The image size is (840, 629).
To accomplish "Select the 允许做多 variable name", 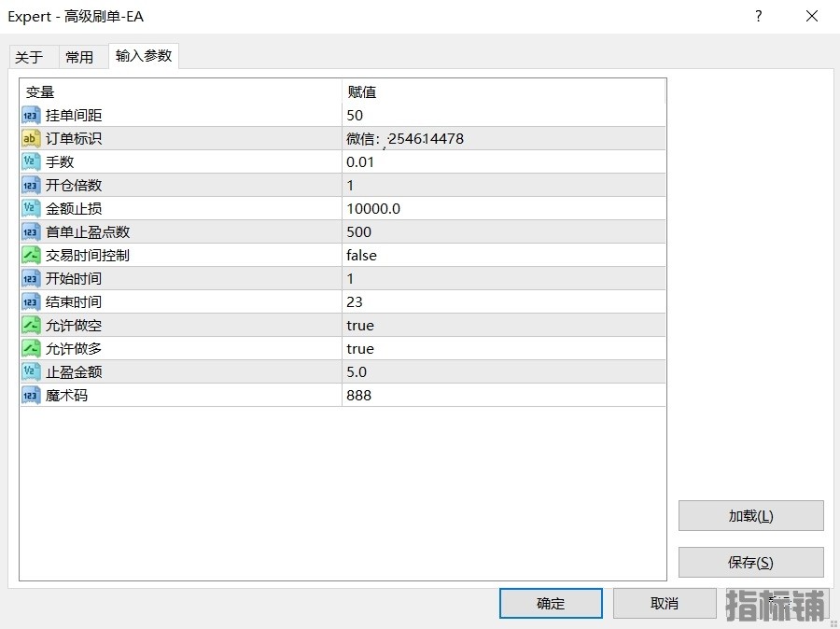I will pos(74,348).
